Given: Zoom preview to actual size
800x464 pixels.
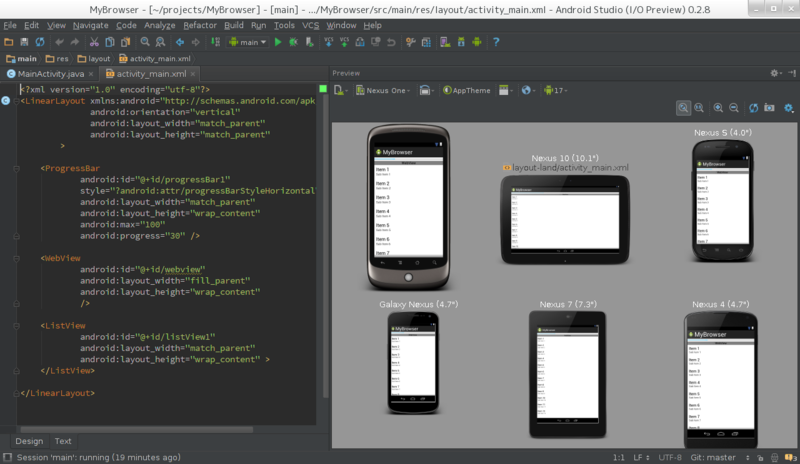Looking at the screenshot, I should [x=699, y=108].
